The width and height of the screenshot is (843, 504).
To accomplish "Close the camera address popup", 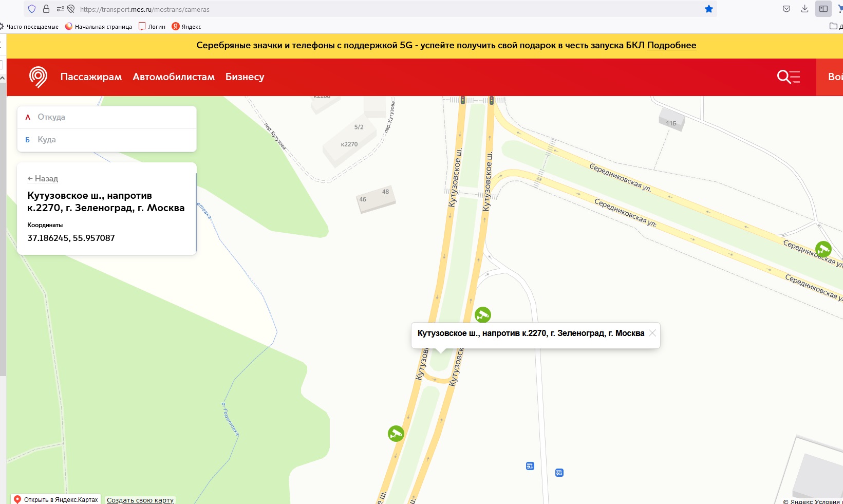I will pyautogui.click(x=652, y=333).
